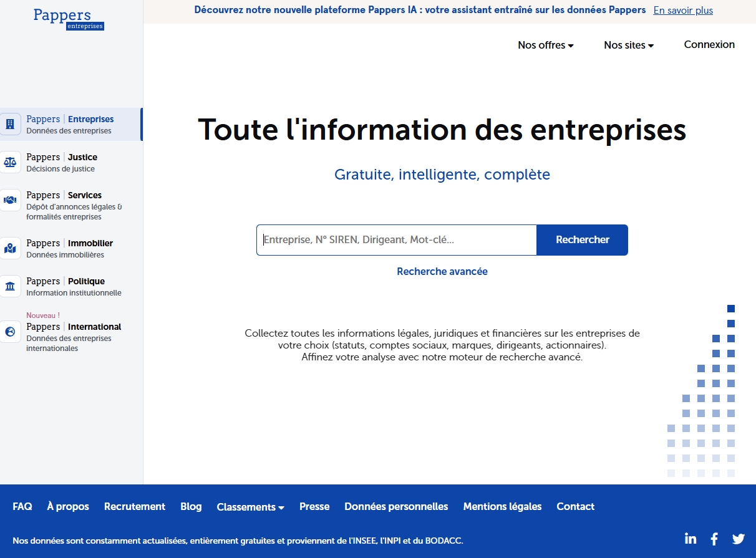Open the À propos footer link

coord(68,506)
